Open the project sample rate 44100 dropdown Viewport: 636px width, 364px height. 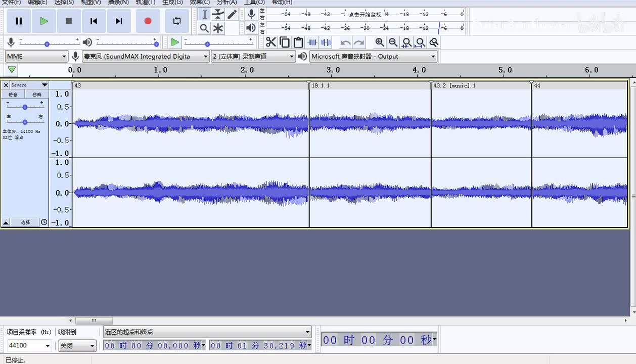pyautogui.click(x=29, y=346)
